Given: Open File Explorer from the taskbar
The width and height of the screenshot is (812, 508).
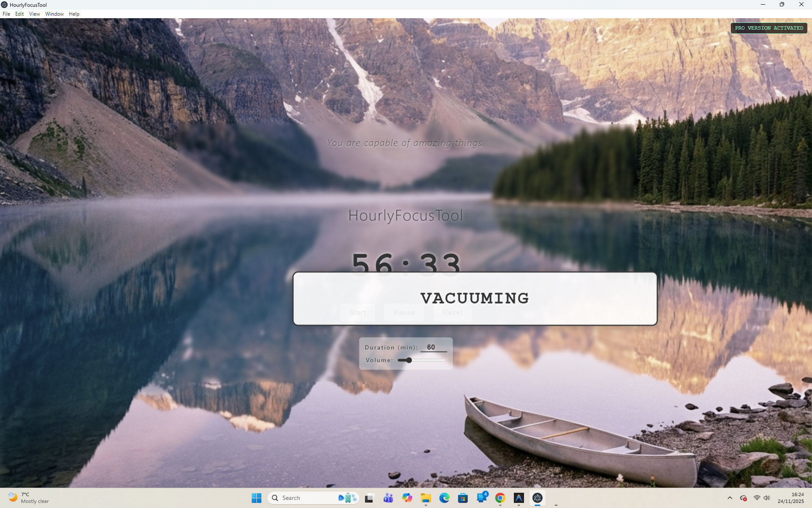Looking at the screenshot, I should point(425,498).
